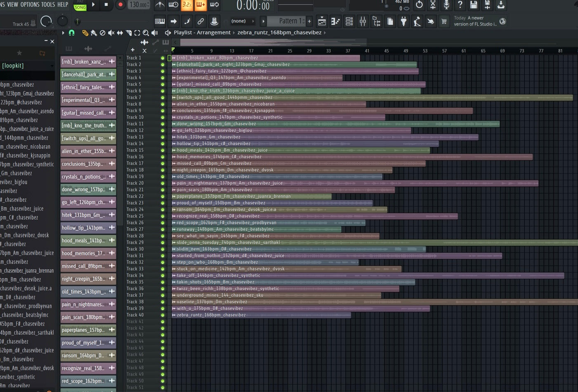Toggle wait for input to start playing

coord(173,5)
